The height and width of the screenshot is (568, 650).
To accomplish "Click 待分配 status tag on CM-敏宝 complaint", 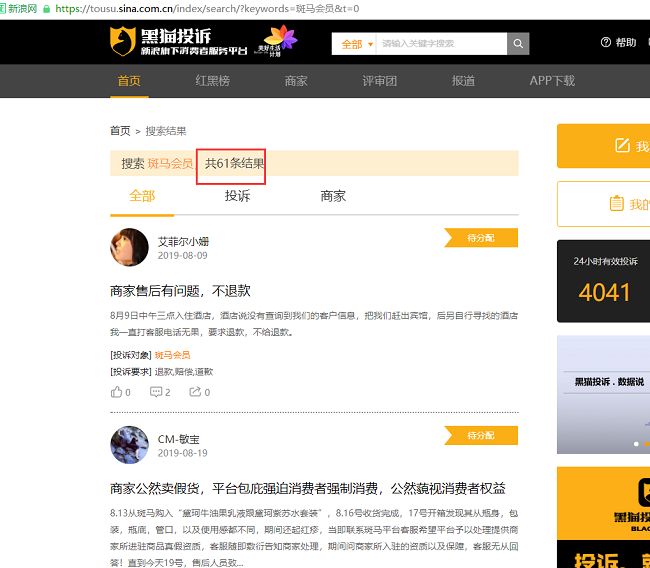I will click(x=481, y=435).
